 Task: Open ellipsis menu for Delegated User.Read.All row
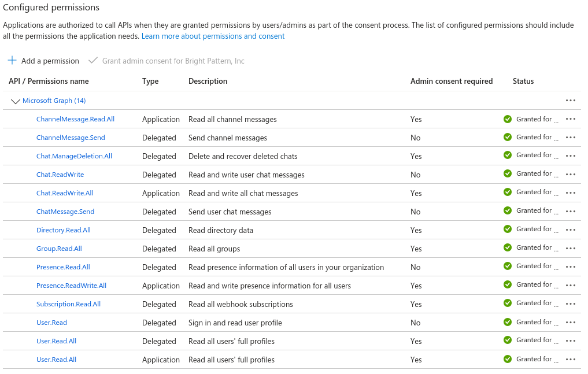point(571,340)
